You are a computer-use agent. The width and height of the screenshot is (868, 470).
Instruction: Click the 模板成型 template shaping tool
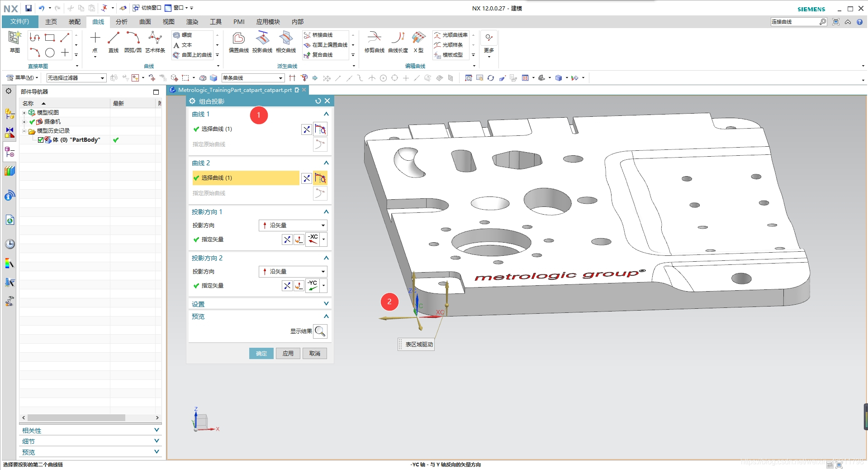pos(448,55)
